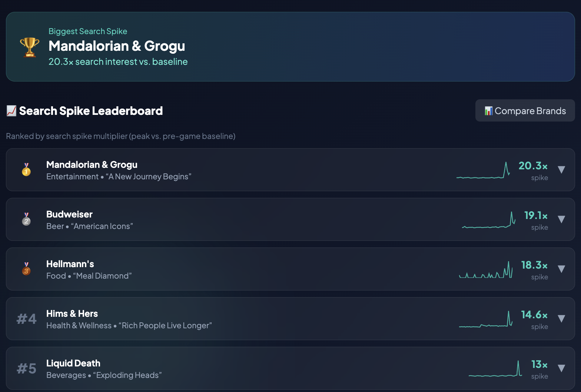581x392 pixels.
Task: Click the Food "Meal Diamond" subtitle
Action: point(89,276)
